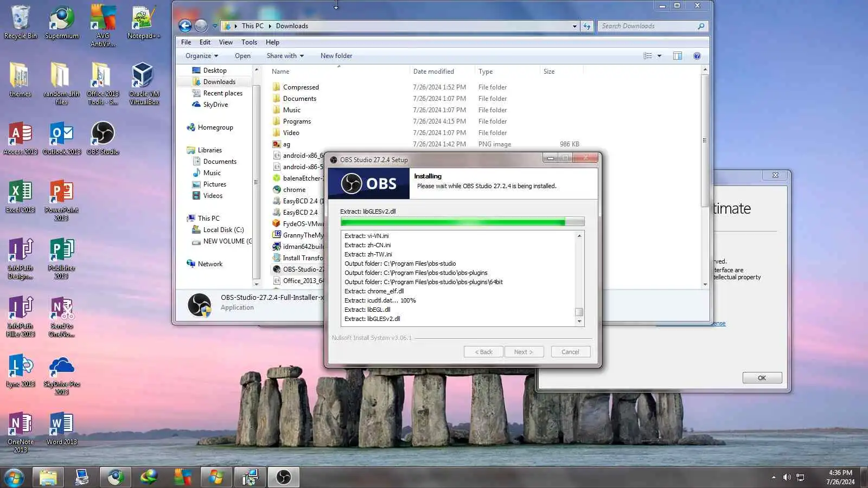The width and height of the screenshot is (868, 488).
Task: Select Homegroup in the navigation pane
Action: click(x=215, y=127)
